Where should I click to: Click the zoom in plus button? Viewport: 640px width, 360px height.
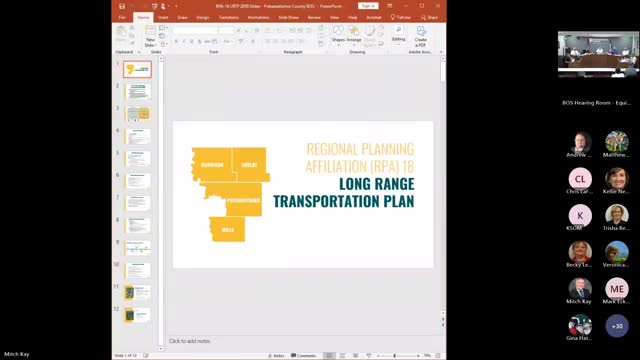coord(418,356)
